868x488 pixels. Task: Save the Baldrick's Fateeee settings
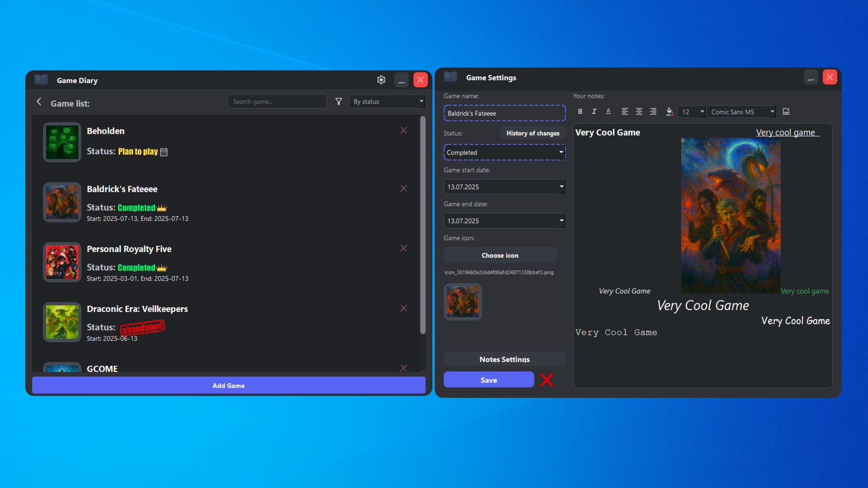(488, 380)
